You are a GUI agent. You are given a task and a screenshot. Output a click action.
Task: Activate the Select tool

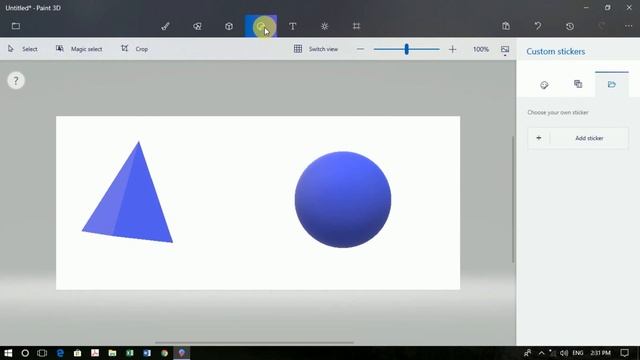(22, 49)
